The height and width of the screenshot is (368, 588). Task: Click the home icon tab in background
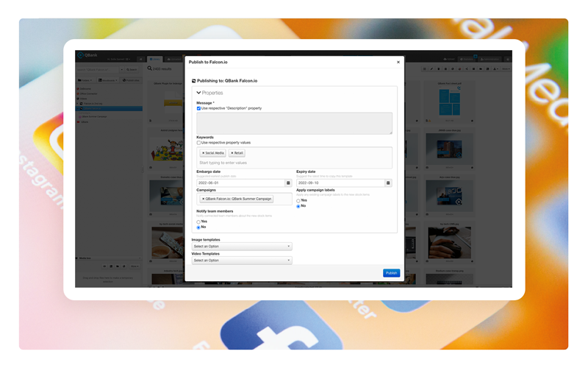140,60
